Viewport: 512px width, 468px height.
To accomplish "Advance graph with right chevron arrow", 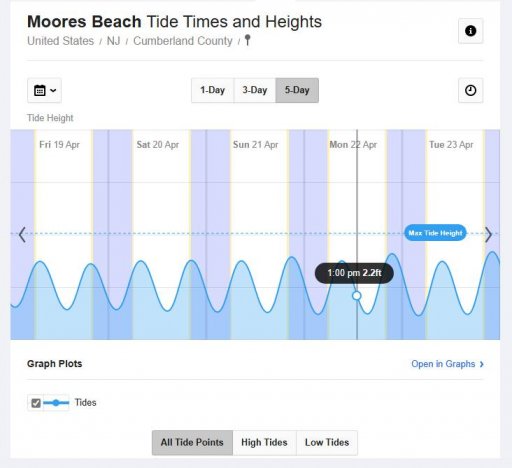I will [x=488, y=235].
